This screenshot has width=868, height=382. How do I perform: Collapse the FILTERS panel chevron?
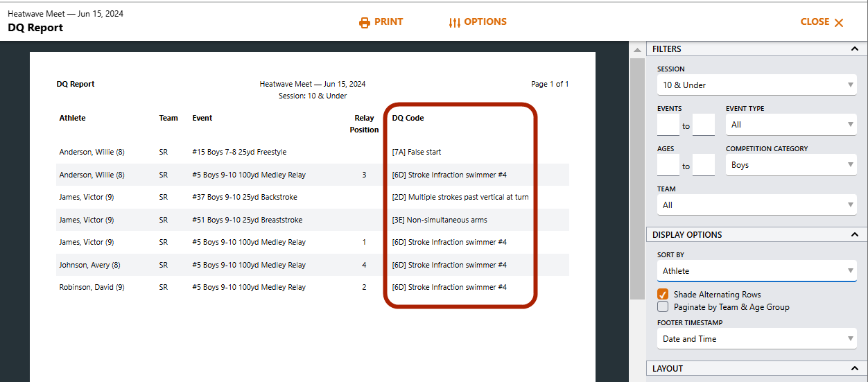(x=855, y=49)
